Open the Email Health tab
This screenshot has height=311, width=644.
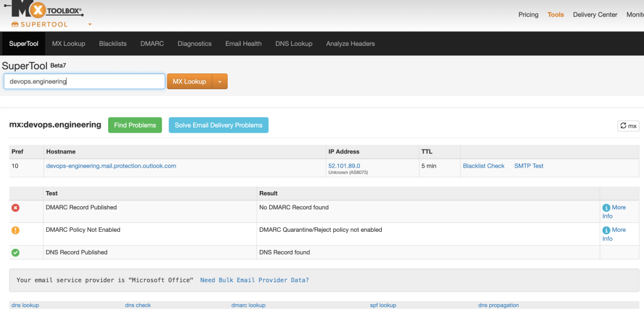[x=243, y=43]
